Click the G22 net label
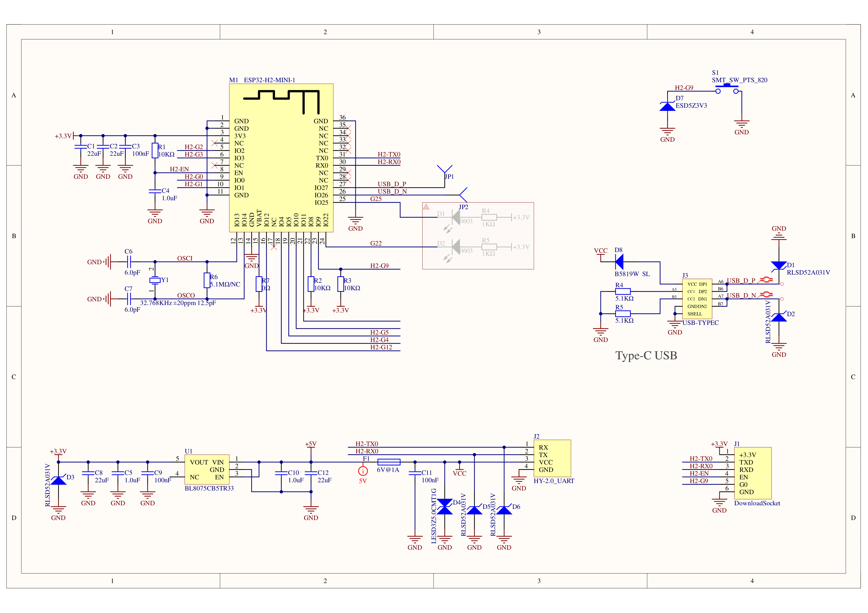This screenshot has width=868, height=613. coord(376,243)
